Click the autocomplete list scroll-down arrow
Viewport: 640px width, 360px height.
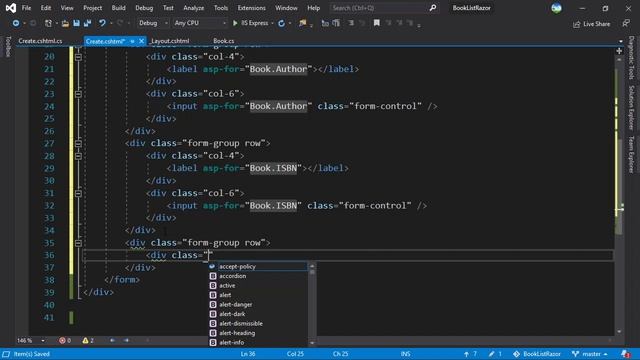click(312, 343)
